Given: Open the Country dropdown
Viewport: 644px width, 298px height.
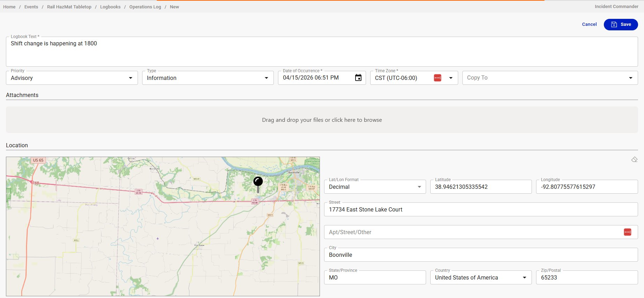Looking at the screenshot, I should 481,277.
